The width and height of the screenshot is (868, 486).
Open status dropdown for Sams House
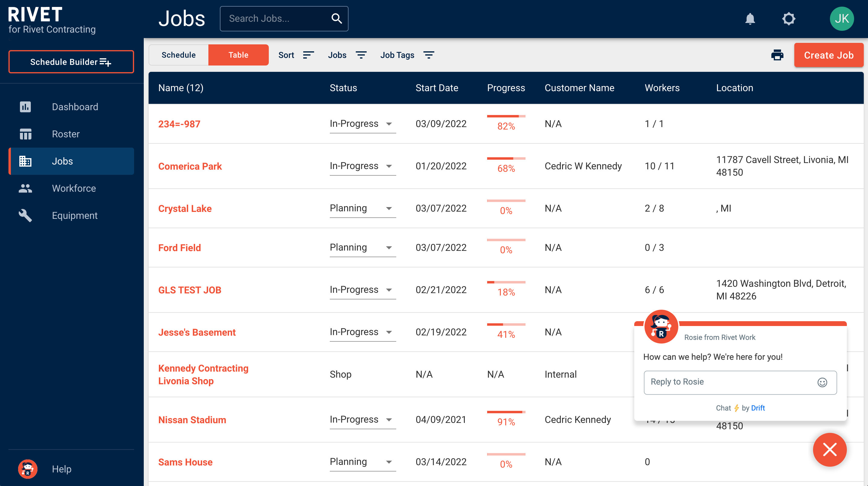tap(362, 462)
